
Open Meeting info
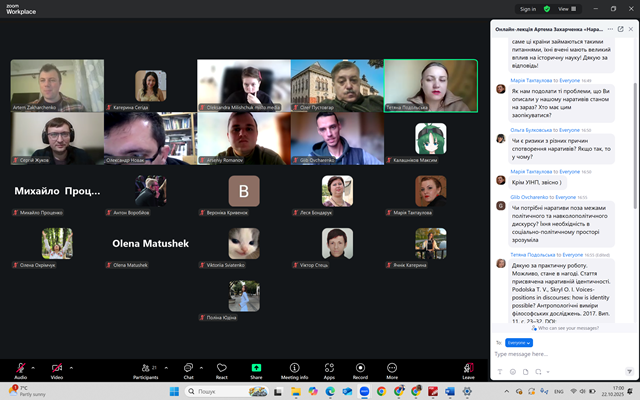pos(294,368)
